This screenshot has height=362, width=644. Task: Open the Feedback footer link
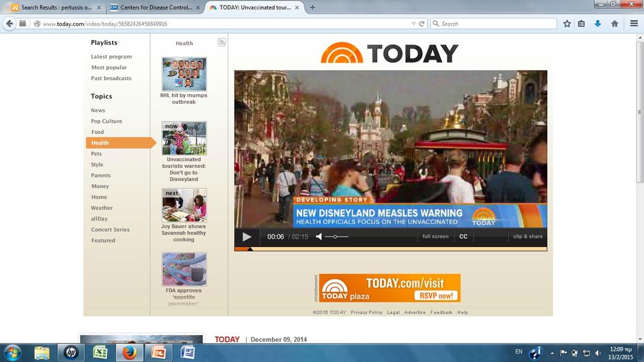tap(441, 312)
